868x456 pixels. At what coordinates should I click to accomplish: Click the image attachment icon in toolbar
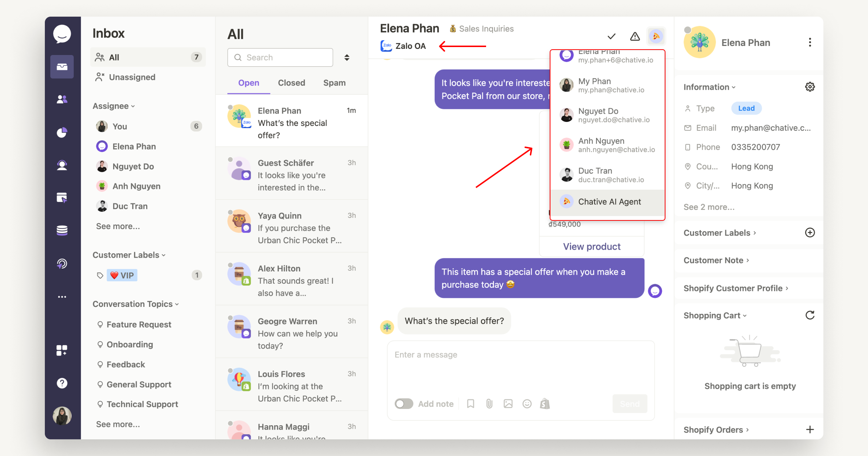coord(507,404)
